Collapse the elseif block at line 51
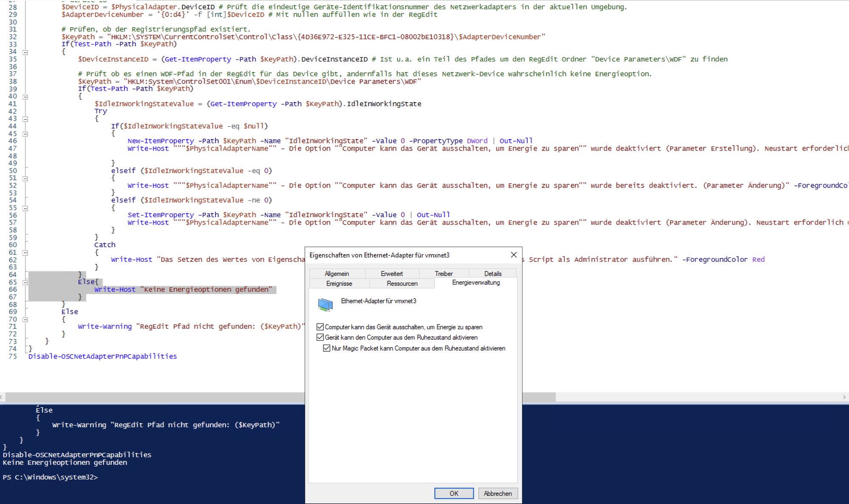This screenshot has width=849, height=504. [25, 179]
